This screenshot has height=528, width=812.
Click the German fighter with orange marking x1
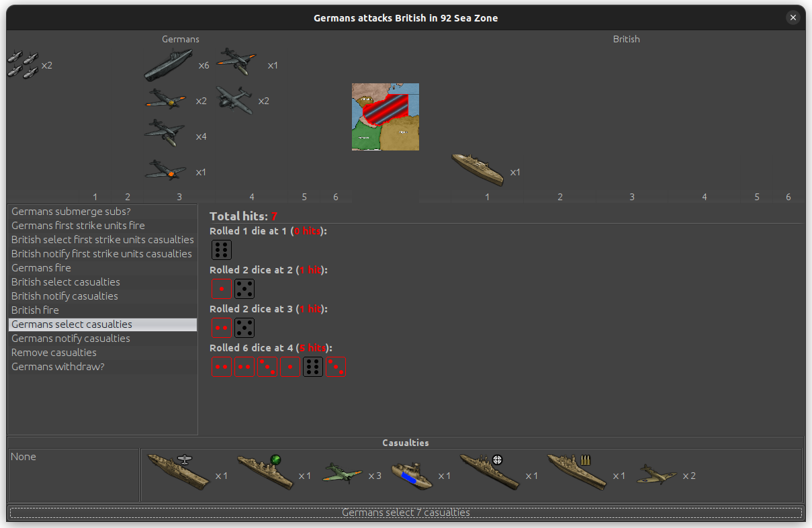[166, 171]
